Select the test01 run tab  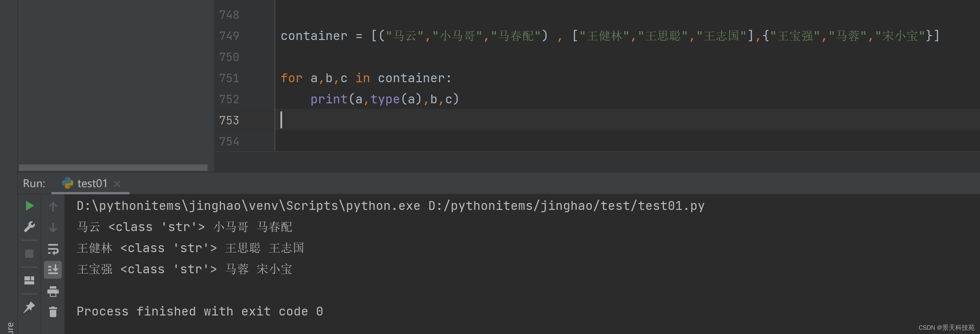tap(92, 184)
